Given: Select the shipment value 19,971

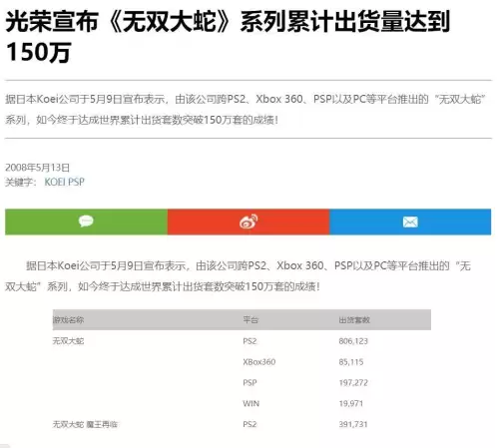Looking at the screenshot, I should pyautogui.click(x=351, y=403).
